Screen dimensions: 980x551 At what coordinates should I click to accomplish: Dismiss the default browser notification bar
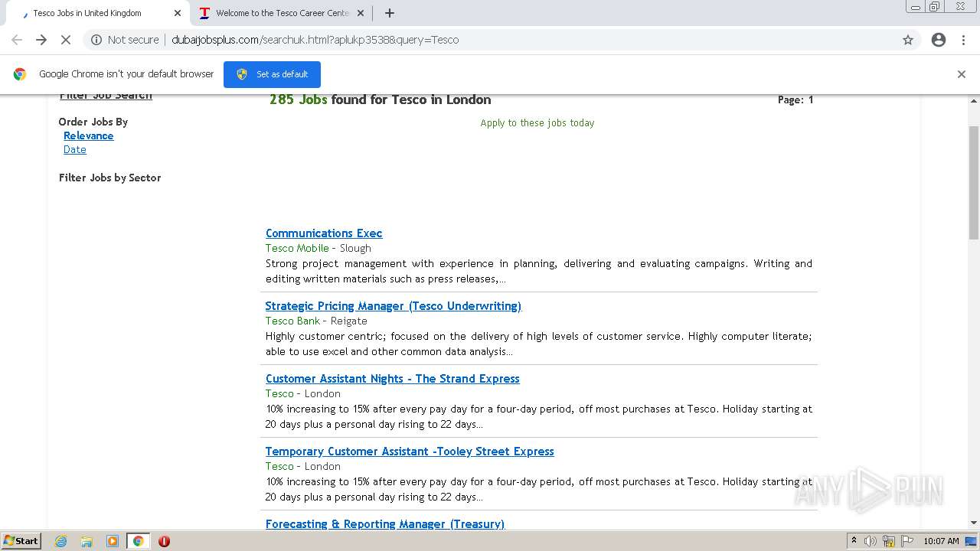point(962,74)
